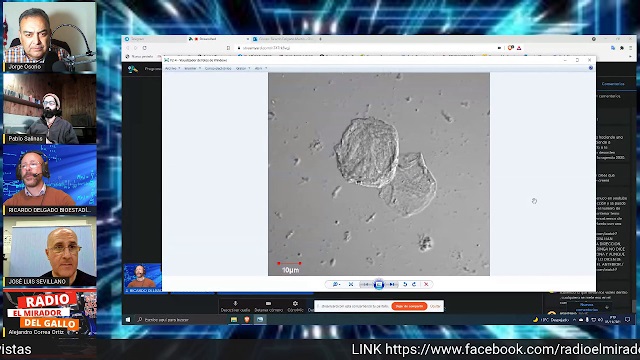Screen dimensions: 640x360
Task: Click the orange Dejar de compartir button
Action: 409,306
